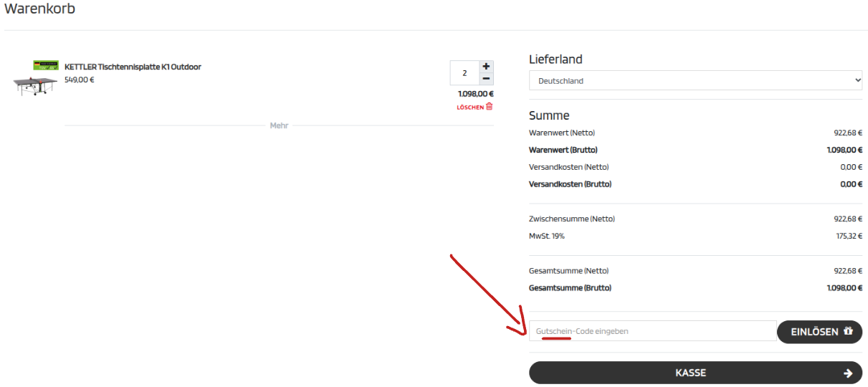The width and height of the screenshot is (868, 387).
Task: Select the Gesamtsumme (Brutto) label
Action: pos(570,288)
